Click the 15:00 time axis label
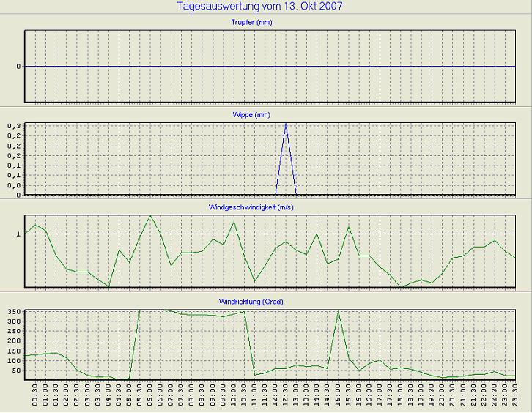The height and width of the screenshot is (413, 532). point(338,397)
